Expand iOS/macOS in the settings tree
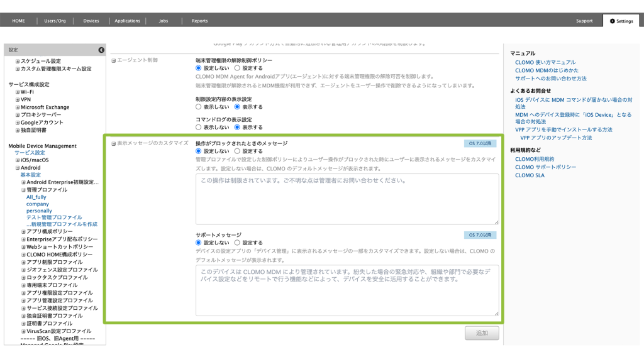 pyautogui.click(x=18, y=160)
